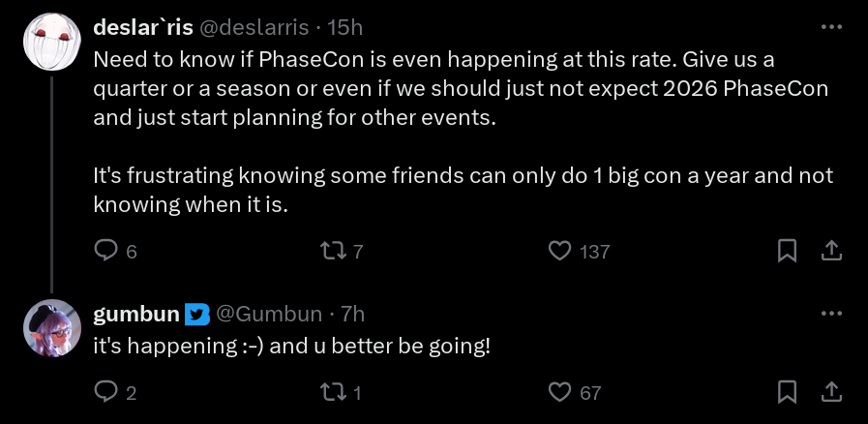Reply to gumbun's tweet
Screen dimensions: 868x424
pyautogui.click(x=105, y=392)
